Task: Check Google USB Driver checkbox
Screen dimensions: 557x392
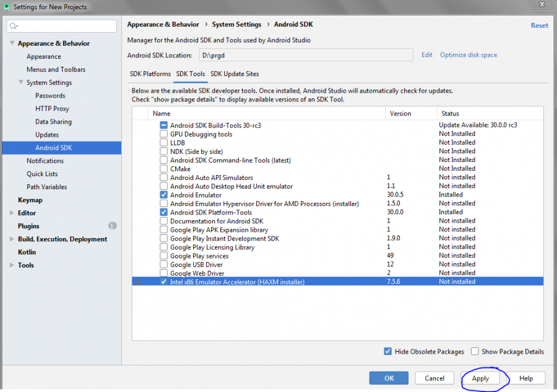Action: [x=163, y=264]
